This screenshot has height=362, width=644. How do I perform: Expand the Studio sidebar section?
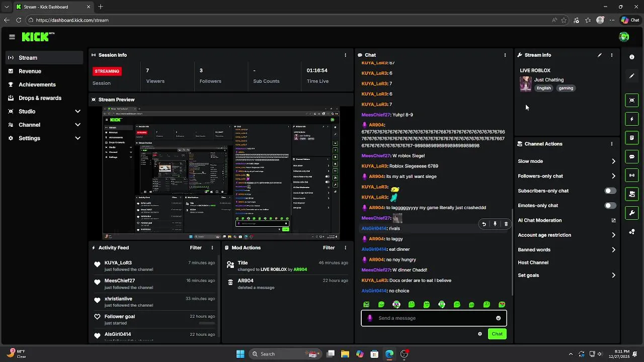77,112
